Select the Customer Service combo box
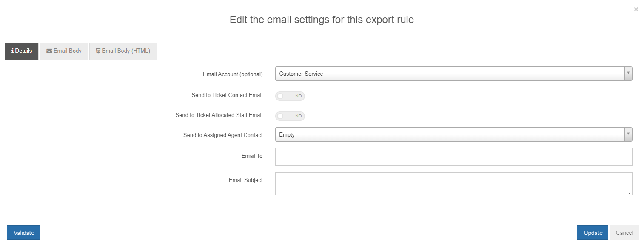644x245 pixels. (453, 74)
